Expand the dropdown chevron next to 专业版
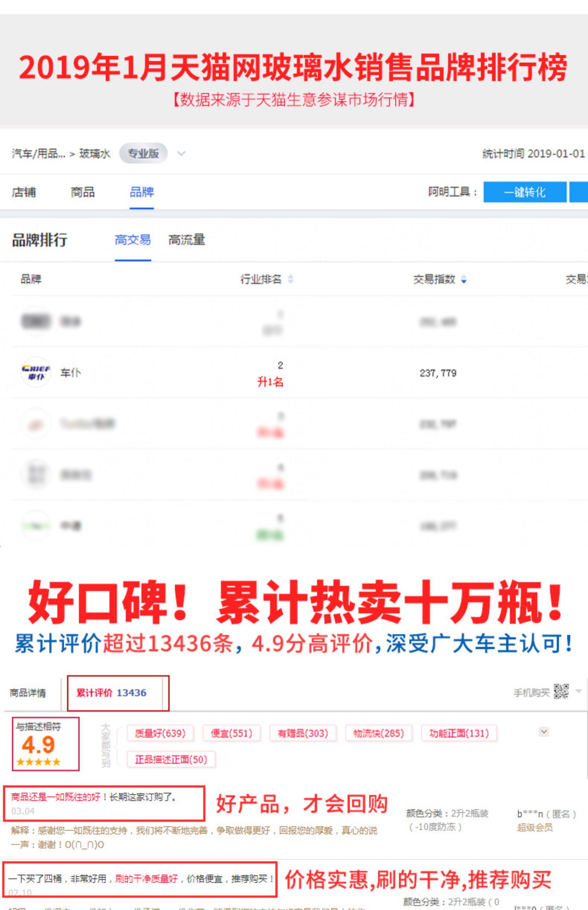The image size is (588, 910). [x=181, y=153]
